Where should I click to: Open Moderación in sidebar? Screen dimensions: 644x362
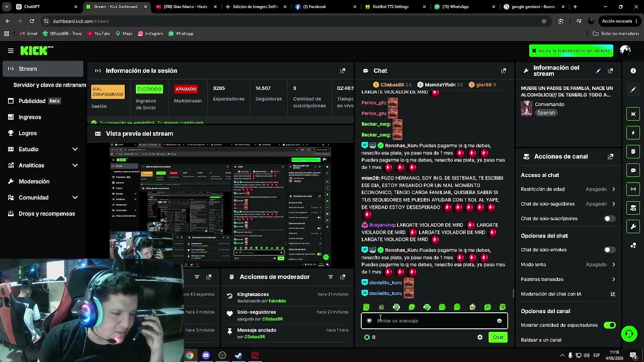(x=43, y=182)
